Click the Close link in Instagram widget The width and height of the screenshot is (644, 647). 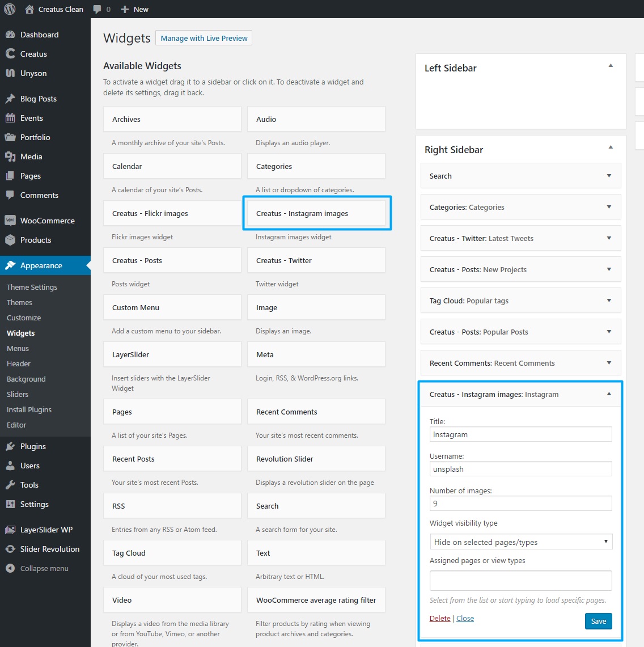(x=465, y=618)
